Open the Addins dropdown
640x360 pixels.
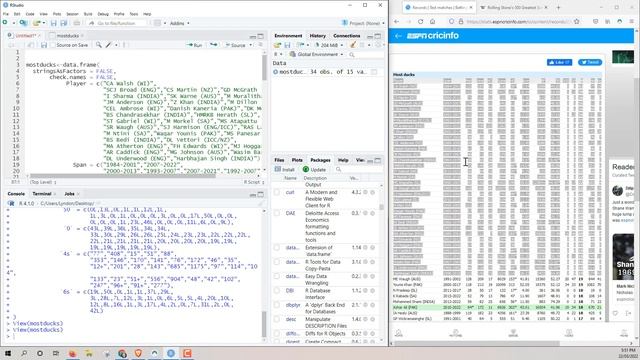180,23
